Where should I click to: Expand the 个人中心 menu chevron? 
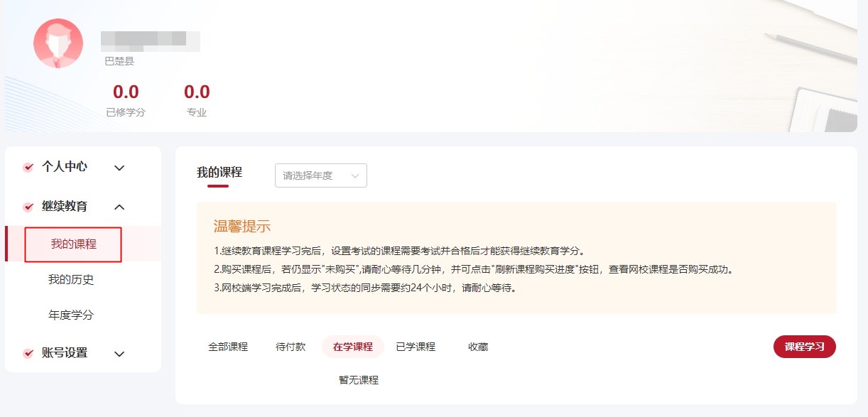pyautogui.click(x=119, y=168)
